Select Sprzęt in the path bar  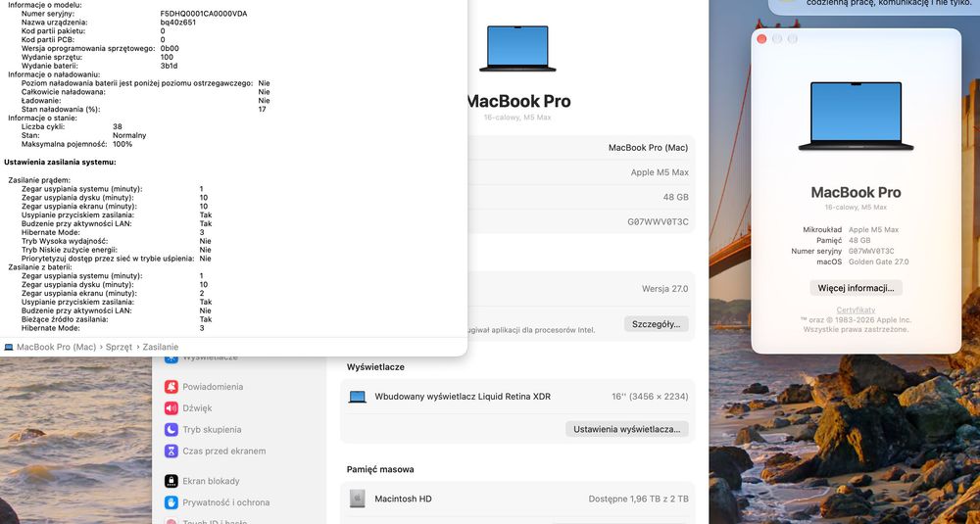tap(119, 347)
